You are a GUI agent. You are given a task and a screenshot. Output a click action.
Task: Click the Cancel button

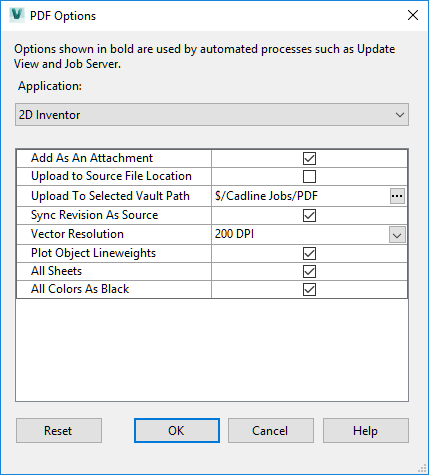pyautogui.click(x=271, y=431)
